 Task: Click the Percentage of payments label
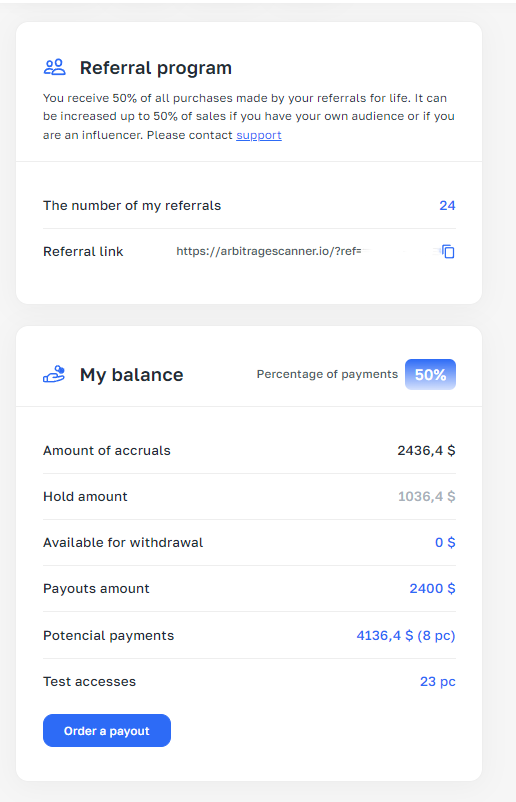pos(327,374)
